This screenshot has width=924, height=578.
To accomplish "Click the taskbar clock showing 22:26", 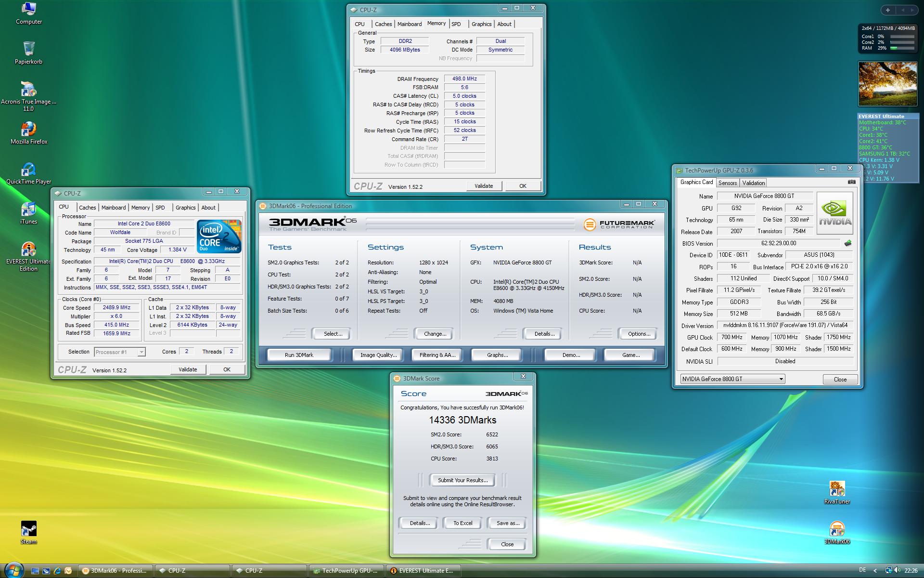I will [911, 571].
